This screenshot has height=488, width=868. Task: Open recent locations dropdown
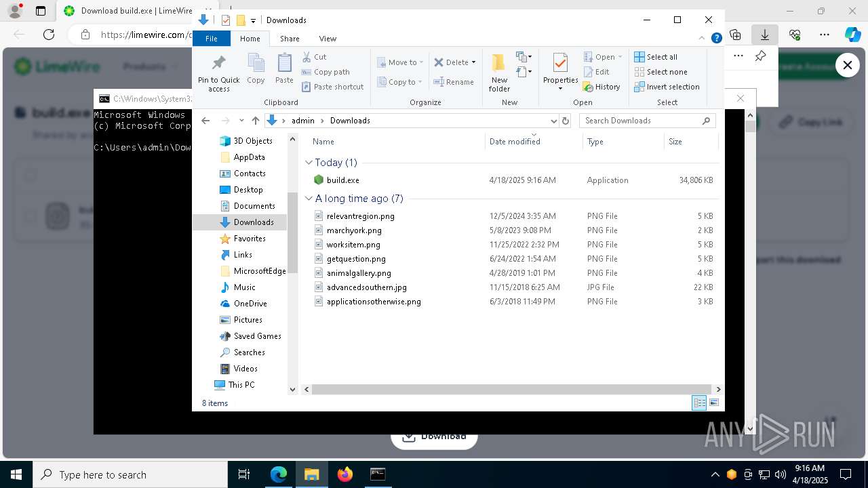coord(241,121)
